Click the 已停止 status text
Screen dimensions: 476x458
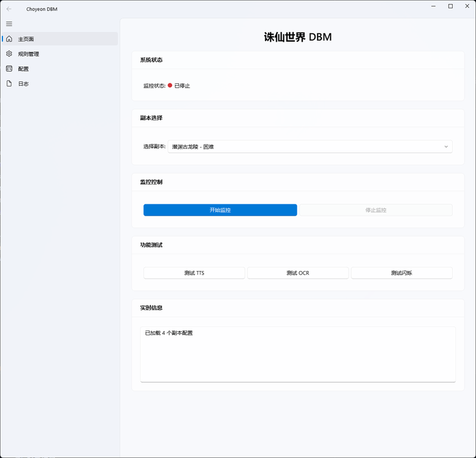coord(182,86)
